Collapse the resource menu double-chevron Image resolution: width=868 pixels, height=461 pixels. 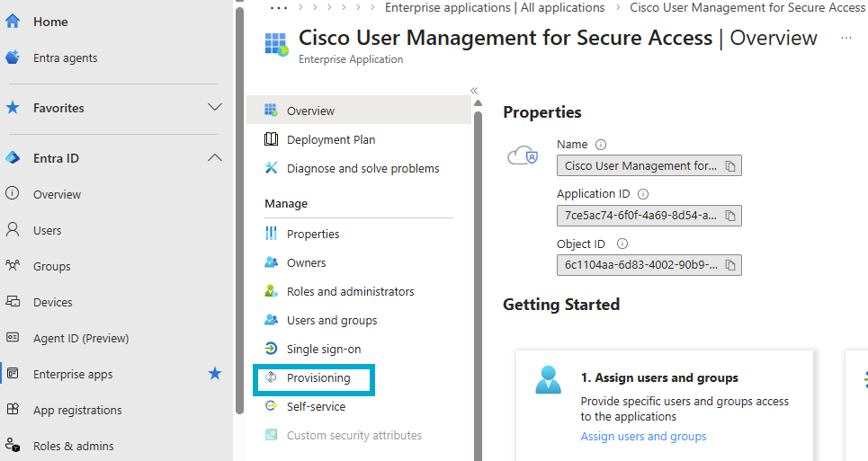point(474,91)
